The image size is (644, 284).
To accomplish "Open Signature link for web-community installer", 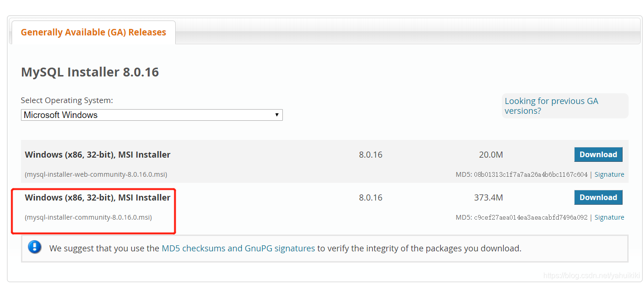I will point(609,174).
